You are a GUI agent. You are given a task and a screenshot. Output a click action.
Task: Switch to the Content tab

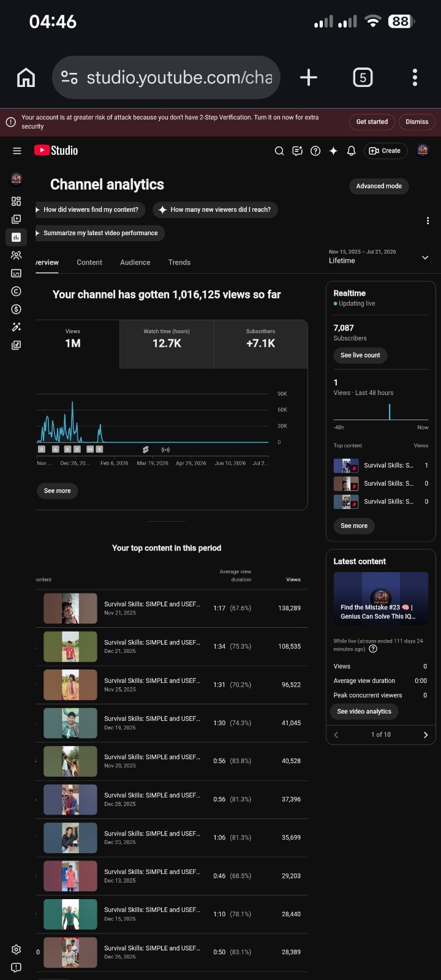[x=89, y=262]
